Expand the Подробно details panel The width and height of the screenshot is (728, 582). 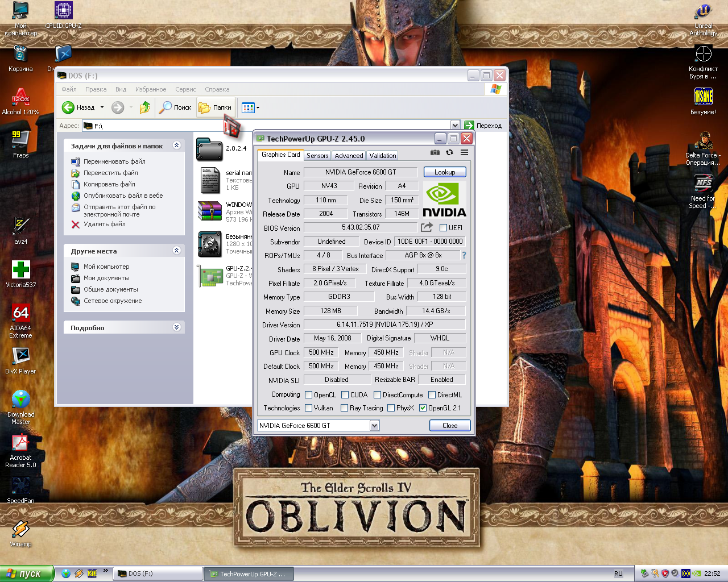(x=176, y=327)
